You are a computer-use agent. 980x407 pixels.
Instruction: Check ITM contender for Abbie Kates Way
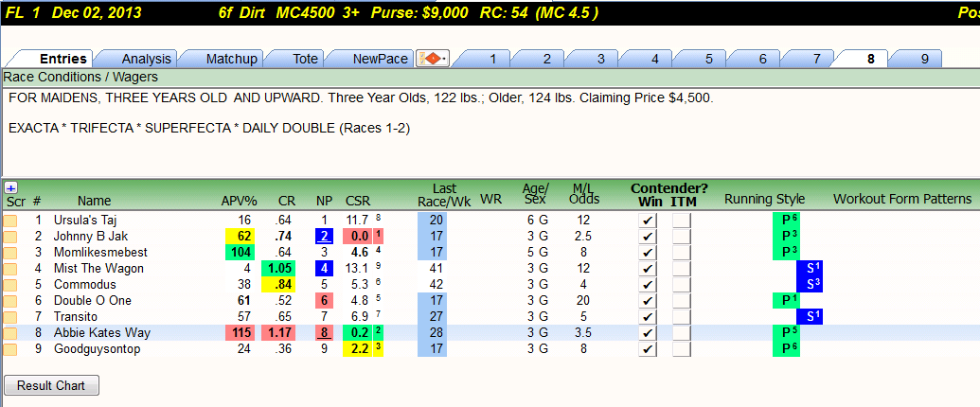tap(683, 333)
